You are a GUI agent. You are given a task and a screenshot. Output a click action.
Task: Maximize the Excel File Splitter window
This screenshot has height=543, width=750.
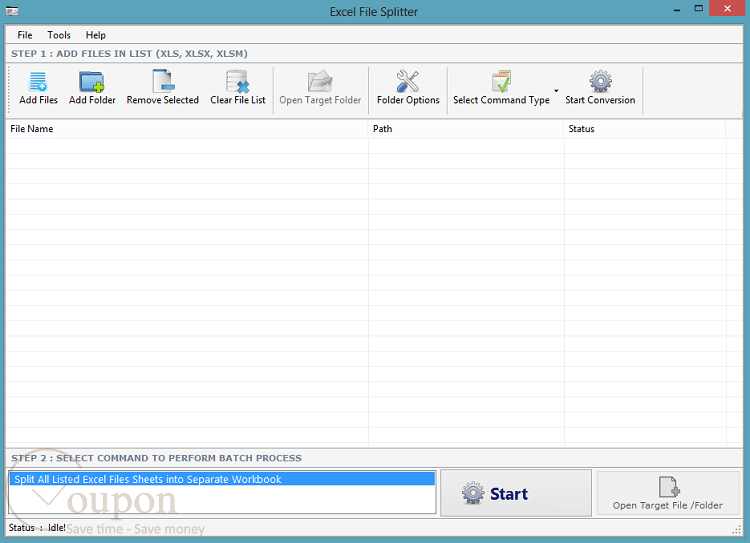[698, 9]
